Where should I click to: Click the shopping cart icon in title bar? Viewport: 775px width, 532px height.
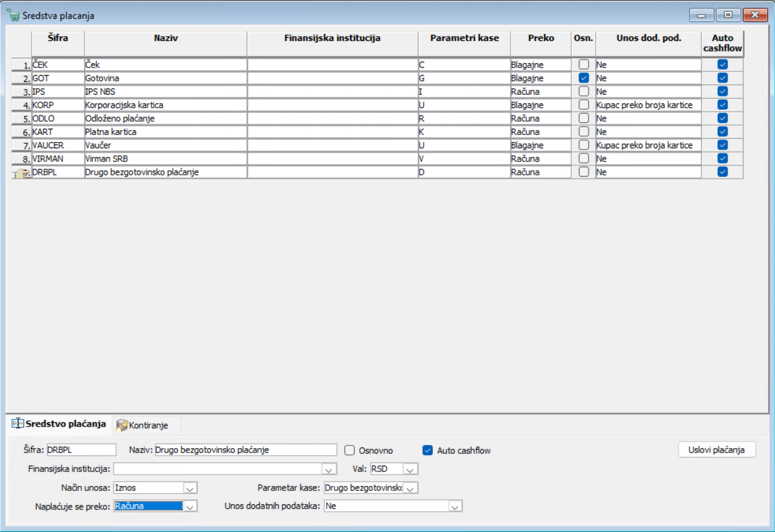(13, 15)
